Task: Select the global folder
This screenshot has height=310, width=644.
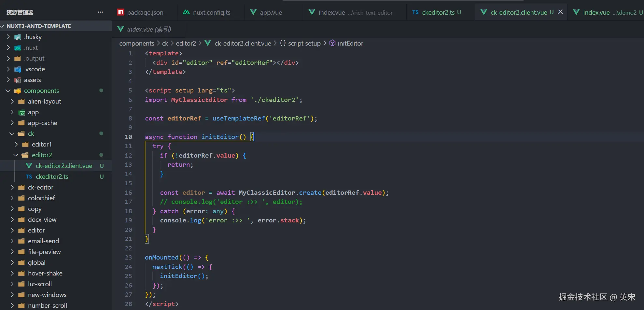Action: point(56,262)
